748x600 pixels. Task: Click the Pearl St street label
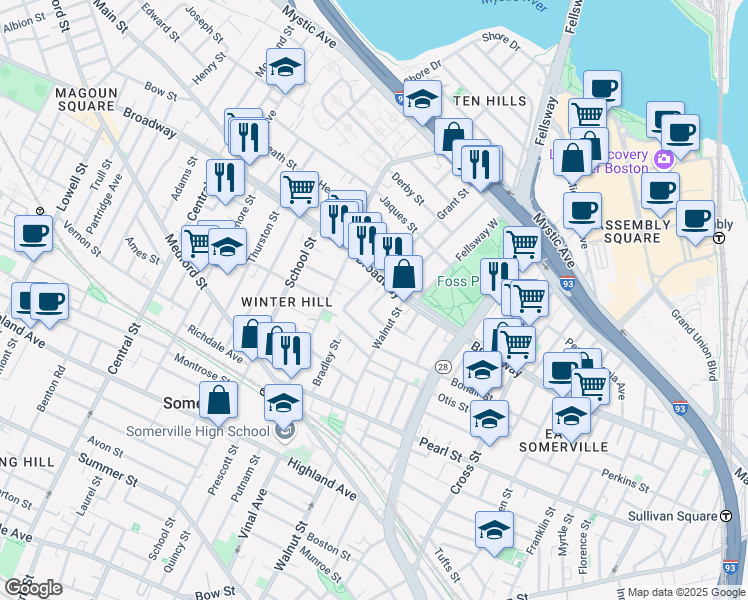[441, 450]
